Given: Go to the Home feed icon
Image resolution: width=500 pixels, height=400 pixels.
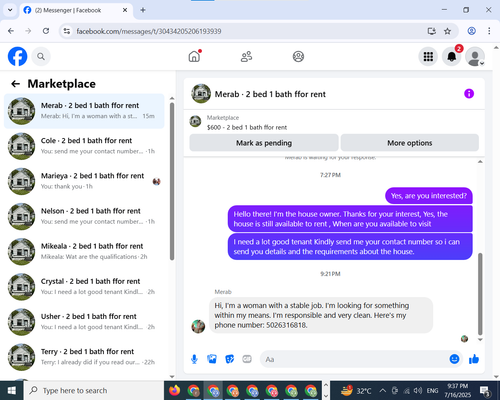Looking at the screenshot, I should pyautogui.click(x=194, y=56).
